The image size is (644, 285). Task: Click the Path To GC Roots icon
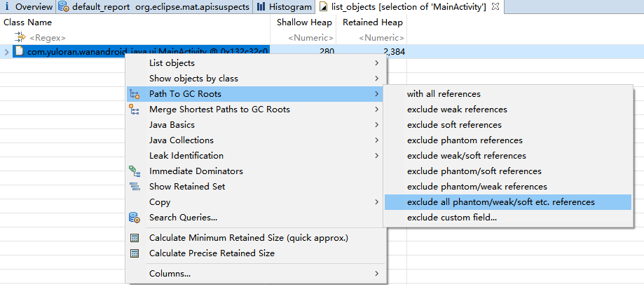pyautogui.click(x=135, y=94)
